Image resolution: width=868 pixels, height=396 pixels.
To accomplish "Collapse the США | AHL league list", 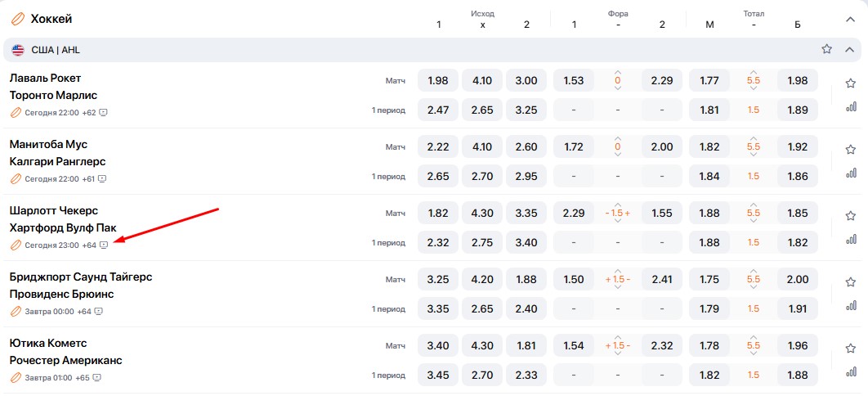I will [849, 49].
